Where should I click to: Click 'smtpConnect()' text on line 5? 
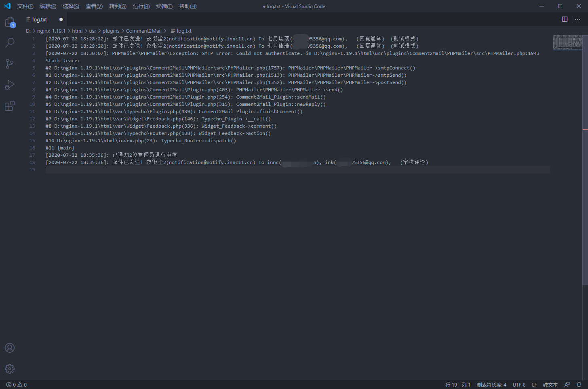(396, 68)
